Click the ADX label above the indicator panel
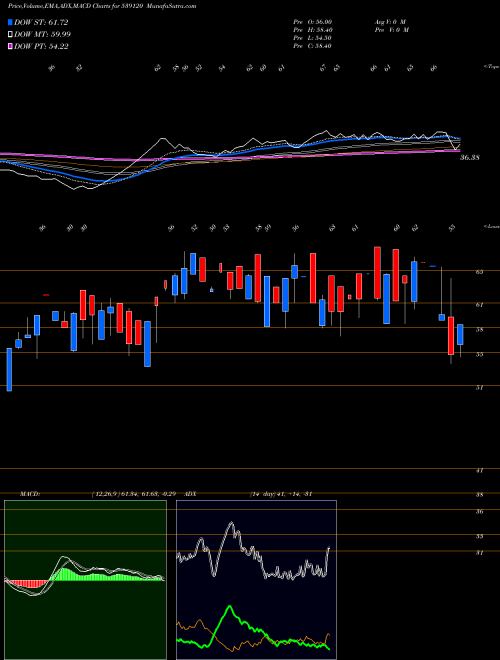Image resolution: width=500 pixels, height=660 pixels. tap(191, 494)
